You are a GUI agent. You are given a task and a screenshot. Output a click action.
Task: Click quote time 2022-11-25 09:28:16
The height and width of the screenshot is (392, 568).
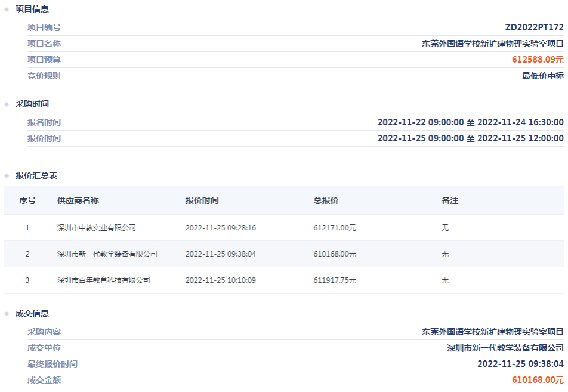221,228
